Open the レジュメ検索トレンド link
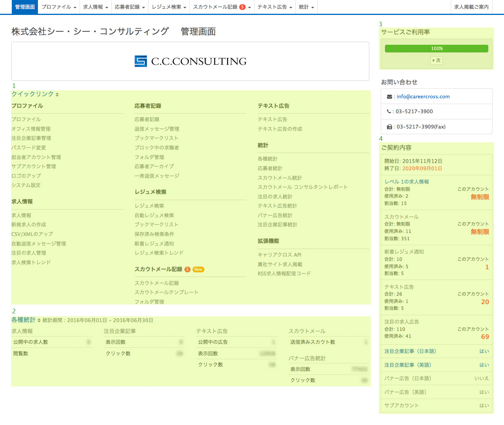The image size is (504, 425). (x=159, y=253)
